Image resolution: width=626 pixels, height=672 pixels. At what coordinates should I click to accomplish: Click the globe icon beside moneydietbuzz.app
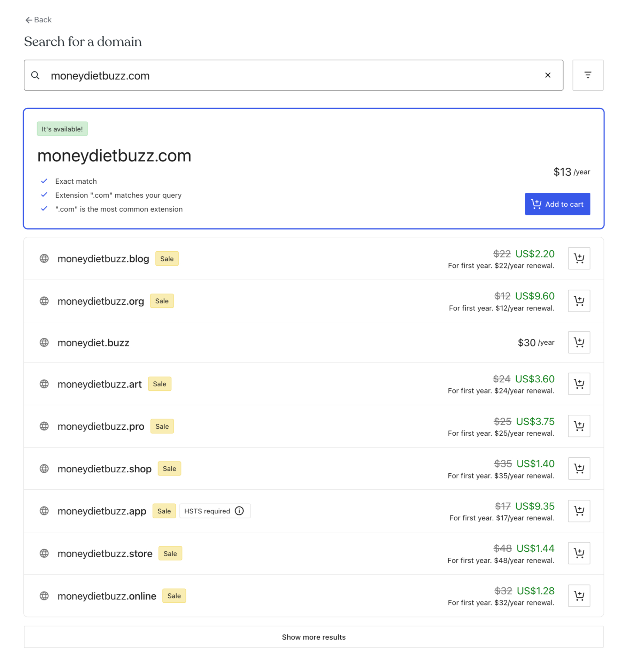coord(44,511)
